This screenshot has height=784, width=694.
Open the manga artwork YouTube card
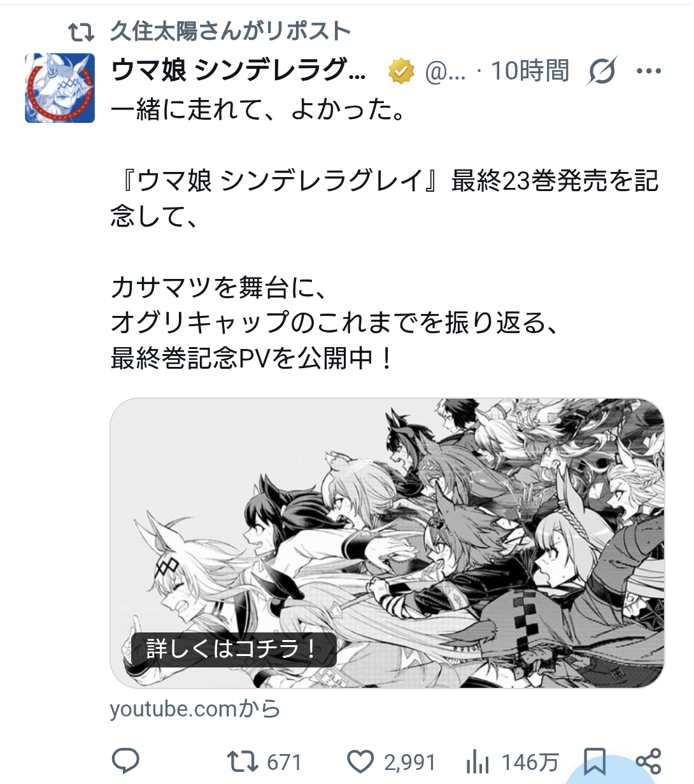point(387,543)
